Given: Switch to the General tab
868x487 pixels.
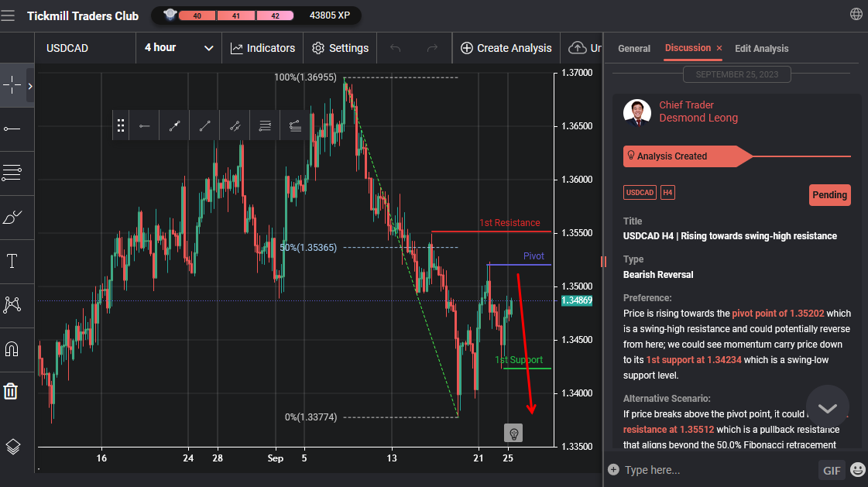Looking at the screenshot, I should [x=634, y=49].
